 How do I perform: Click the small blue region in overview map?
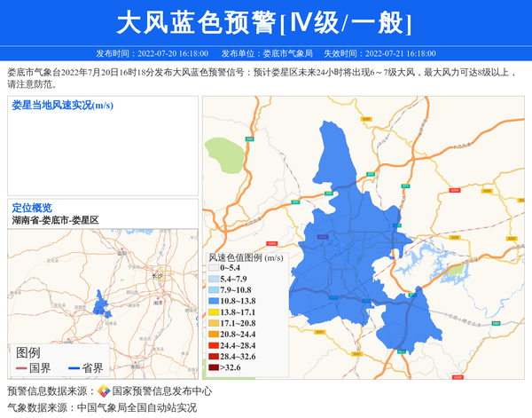tap(99, 304)
